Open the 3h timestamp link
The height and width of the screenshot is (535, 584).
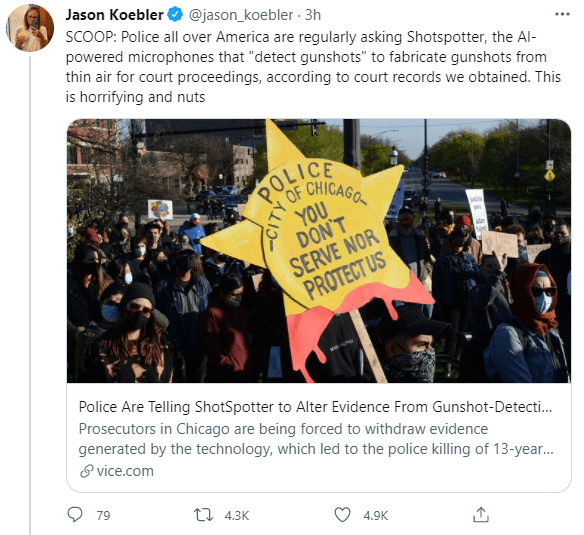[313, 15]
